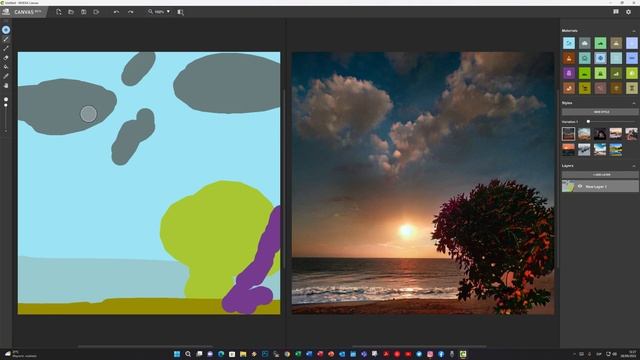The width and height of the screenshot is (640, 360).
Task: Select the Line tool in left toolbar
Action: (x=6, y=49)
